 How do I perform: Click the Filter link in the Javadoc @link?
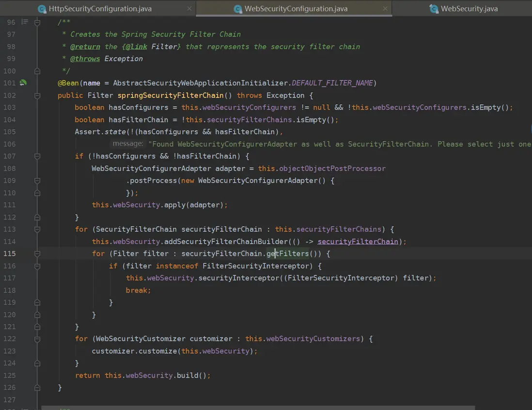click(x=164, y=46)
